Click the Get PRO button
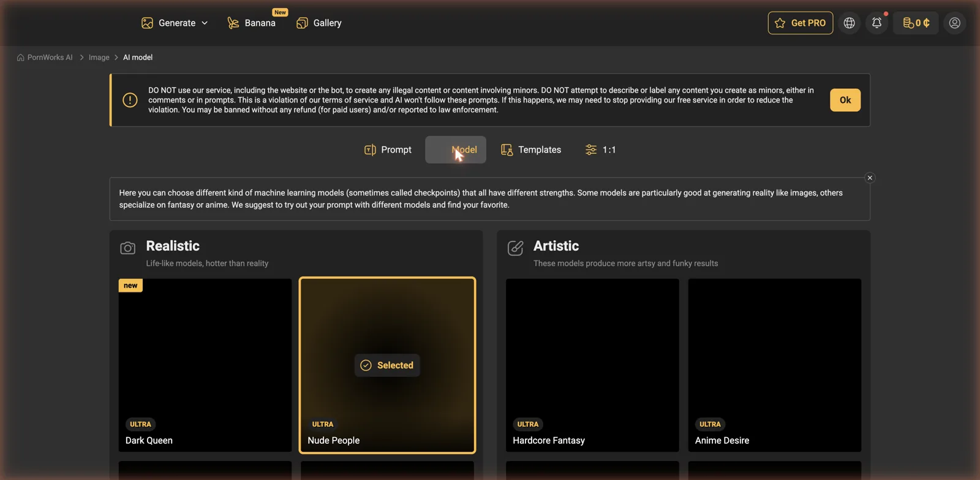 pyautogui.click(x=801, y=23)
